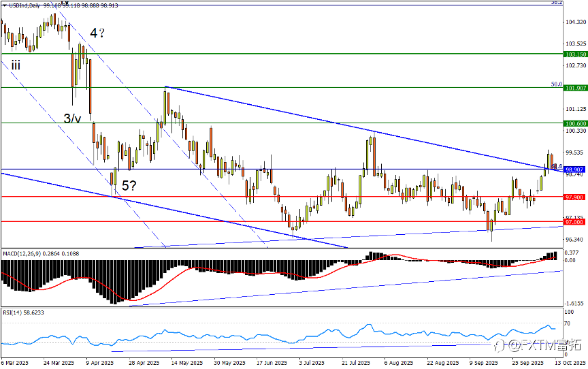Click the wave label '4?'
This screenshot has height=369, width=588.
(x=97, y=33)
